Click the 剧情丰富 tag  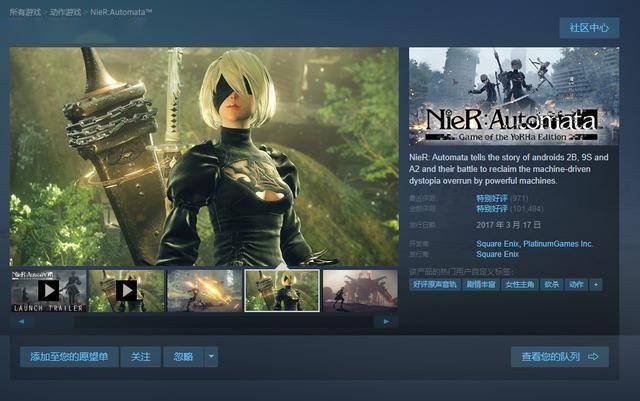(481, 285)
